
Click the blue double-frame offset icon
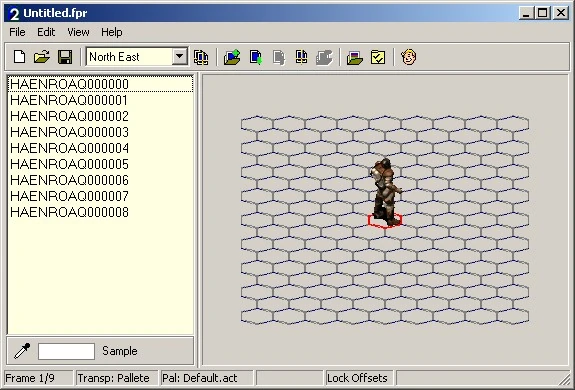coord(301,57)
